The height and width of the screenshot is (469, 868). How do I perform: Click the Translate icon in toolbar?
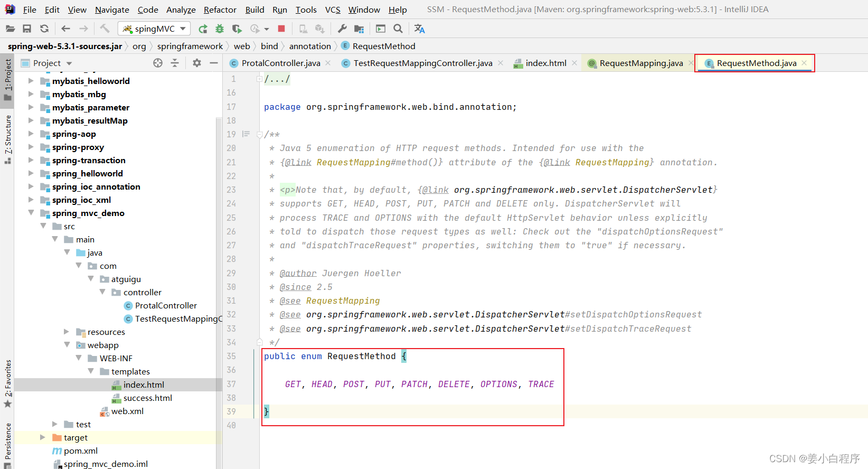pos(420,29)
